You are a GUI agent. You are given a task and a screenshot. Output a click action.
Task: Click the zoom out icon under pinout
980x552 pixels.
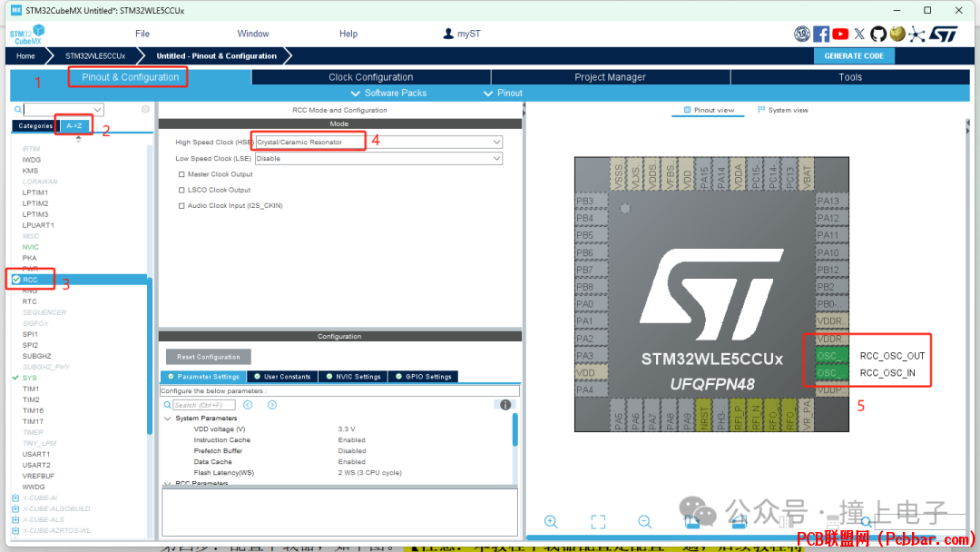tap(645, 521)
